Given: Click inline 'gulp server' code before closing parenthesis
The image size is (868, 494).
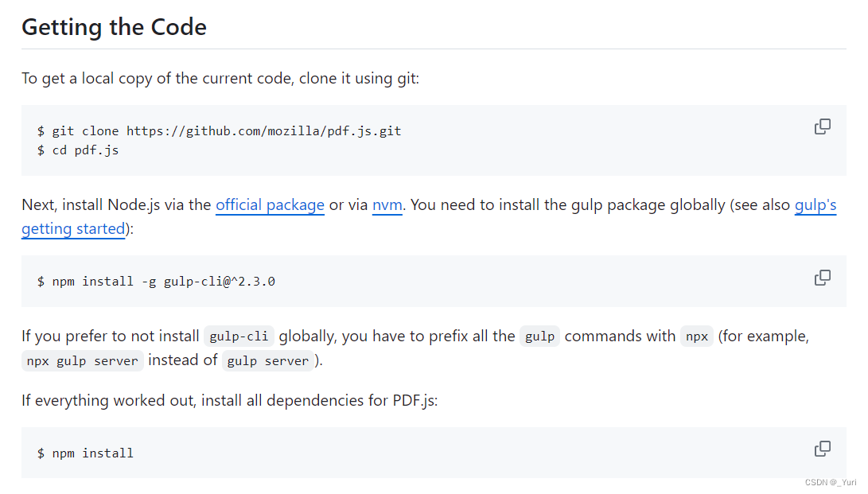Looking at the screenshot, I should tap(267, 360).
